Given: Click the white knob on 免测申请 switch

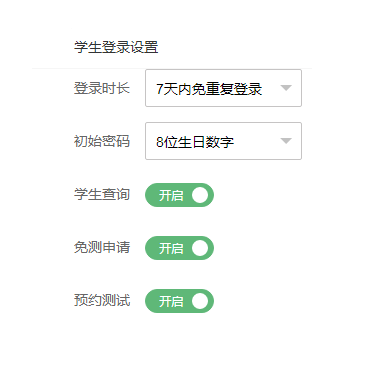Looking at the screenshot, I should click(x=200, y=248).
